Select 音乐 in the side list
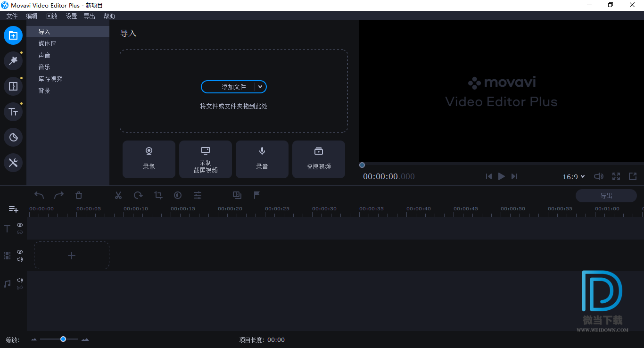This screenshot has width=644, height=348. pyautogui.click(x=68, y=67)
